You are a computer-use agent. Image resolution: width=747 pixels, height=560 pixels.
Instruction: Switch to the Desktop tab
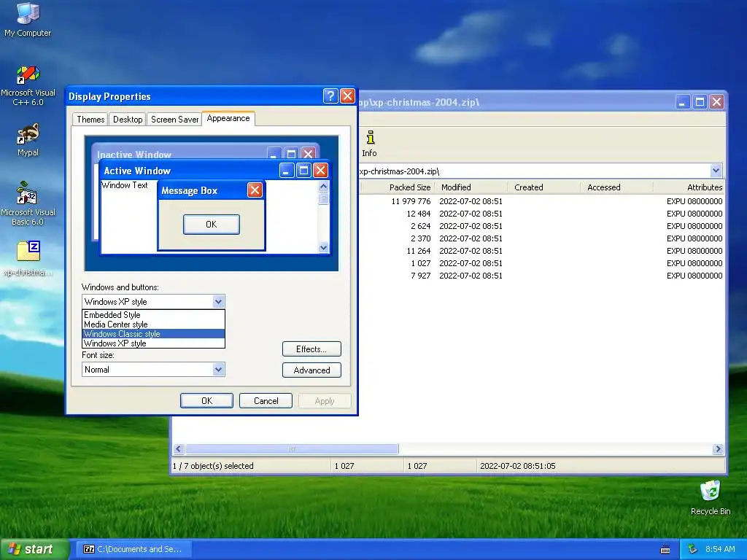[127, 120]
